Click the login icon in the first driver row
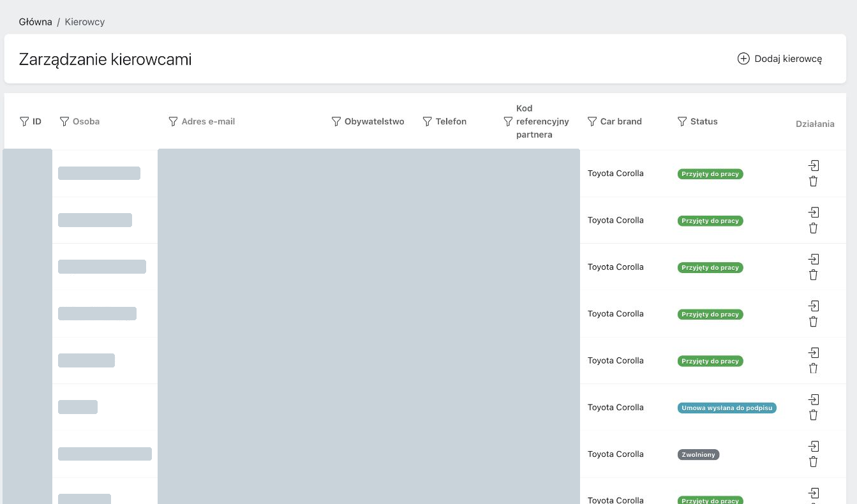The image size is (857, 504). point(814,165)
